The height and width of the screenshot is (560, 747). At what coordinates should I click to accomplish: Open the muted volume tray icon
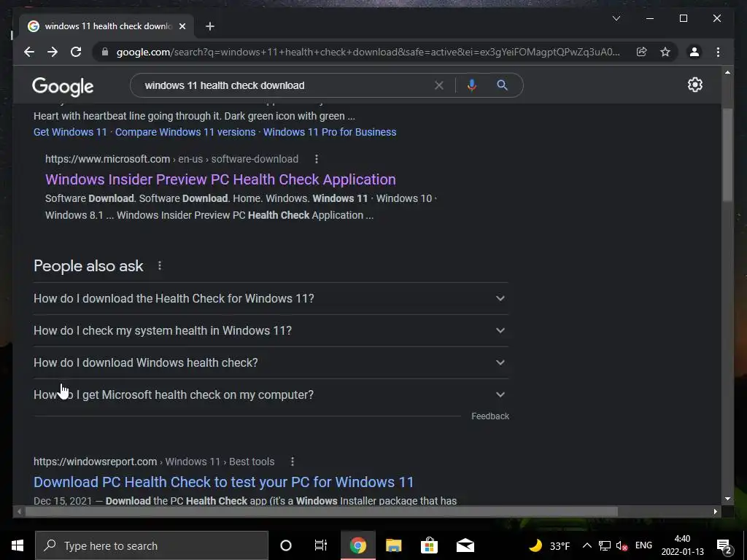[622, 545]
